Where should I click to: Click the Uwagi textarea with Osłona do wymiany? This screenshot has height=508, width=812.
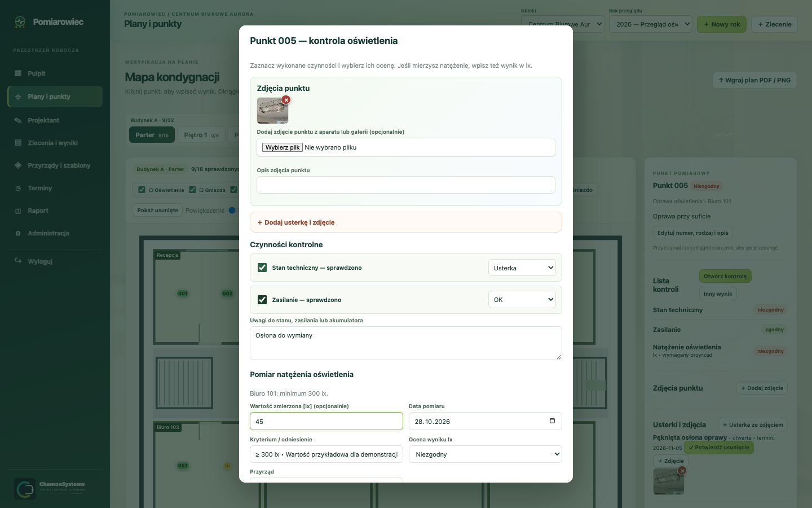pyautogui.click(x=406, y=343)
